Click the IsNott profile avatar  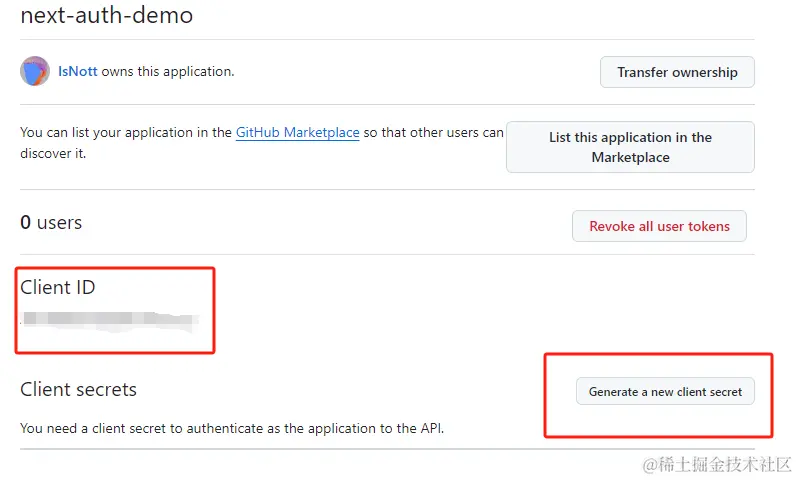pos(35,72)
